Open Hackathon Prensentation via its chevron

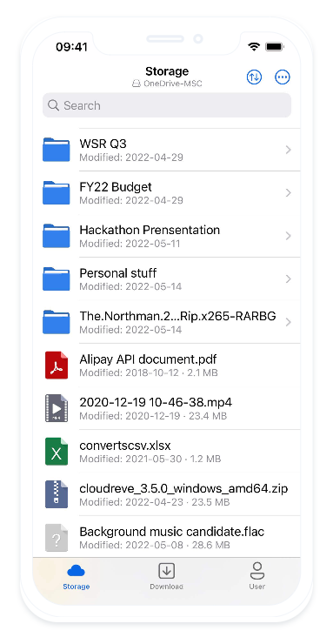pos(289,236)
